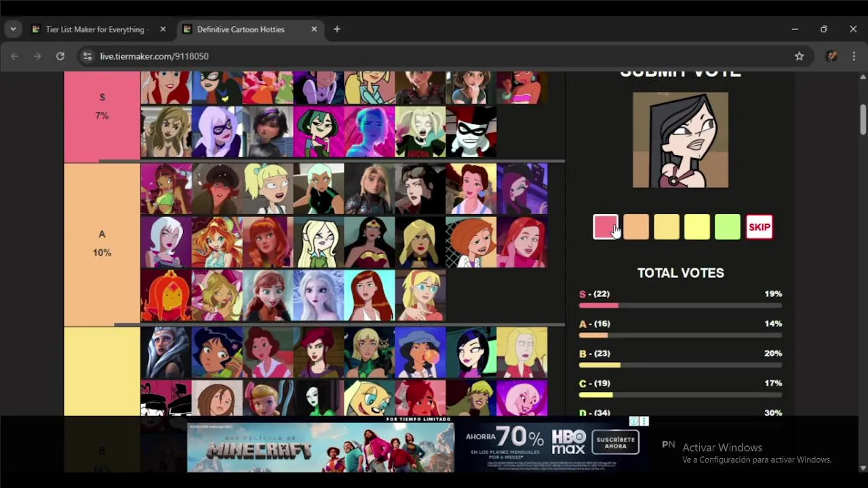Click the B tier 20% progress bar
The width and height of the screenshot is (868, 488).
(x=680, y=365)
